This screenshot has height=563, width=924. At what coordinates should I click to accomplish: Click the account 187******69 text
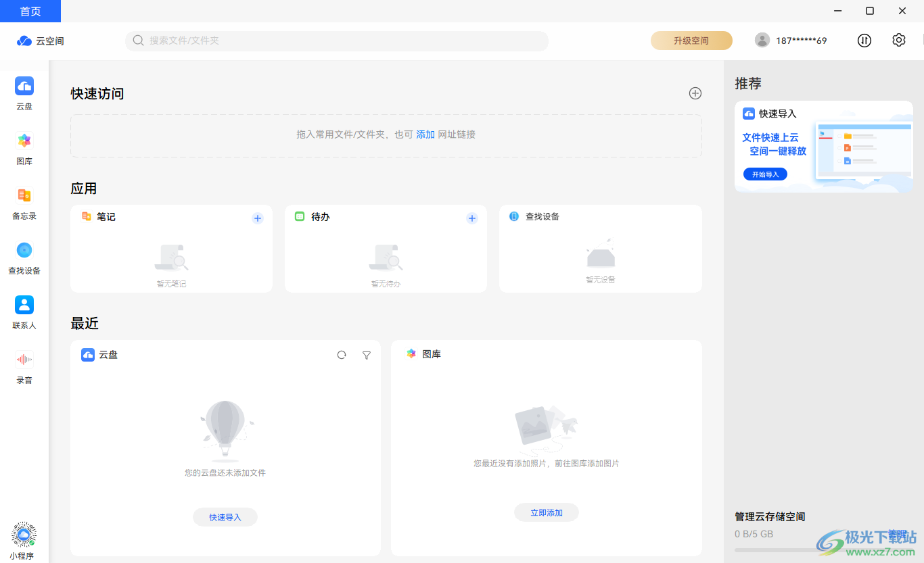pyautogui.click(x=801, y=41)
